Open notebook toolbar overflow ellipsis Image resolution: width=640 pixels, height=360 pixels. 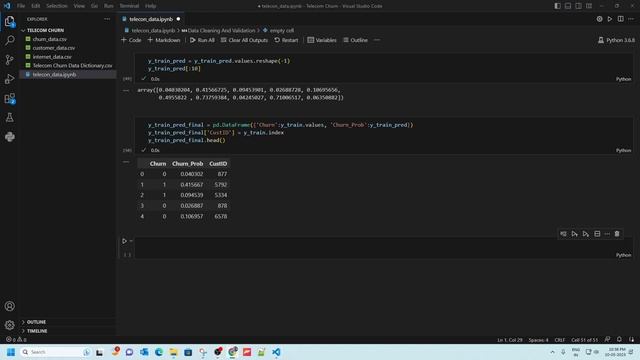coord(377,40)
